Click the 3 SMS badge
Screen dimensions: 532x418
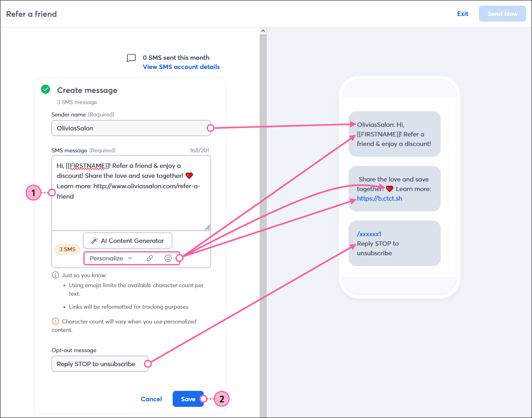[x=67, y=249]
